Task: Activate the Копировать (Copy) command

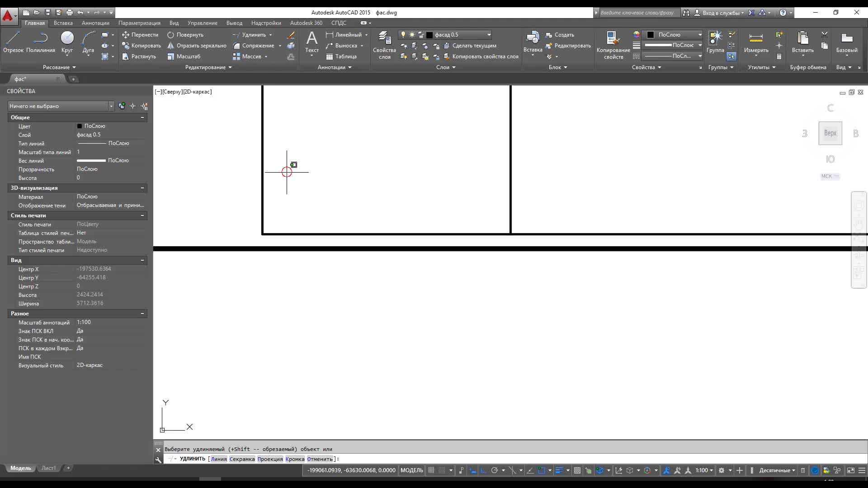Action: click(x=142, y=46)
